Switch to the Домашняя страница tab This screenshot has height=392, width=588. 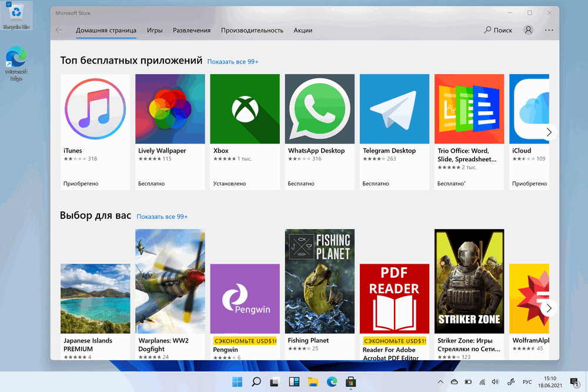(106, 31)
